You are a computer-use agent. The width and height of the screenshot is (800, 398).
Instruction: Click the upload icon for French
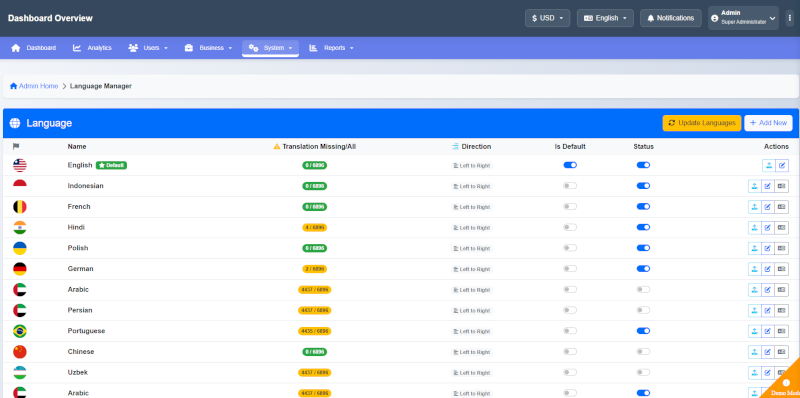coord(755,207)
